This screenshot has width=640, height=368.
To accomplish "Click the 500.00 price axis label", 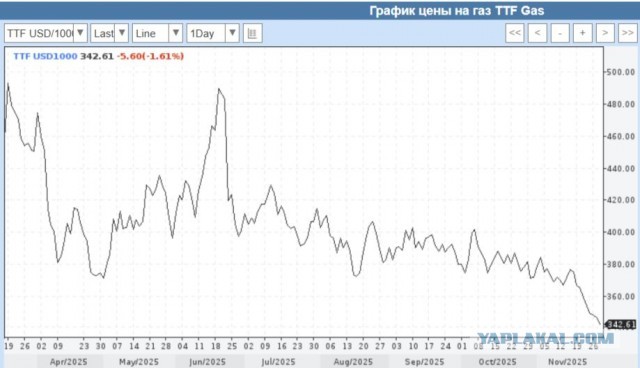I will click(621, 72).
